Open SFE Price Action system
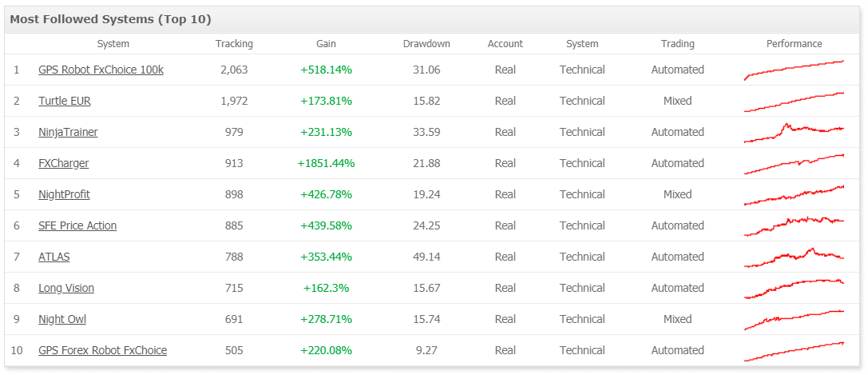 point(77,225)
